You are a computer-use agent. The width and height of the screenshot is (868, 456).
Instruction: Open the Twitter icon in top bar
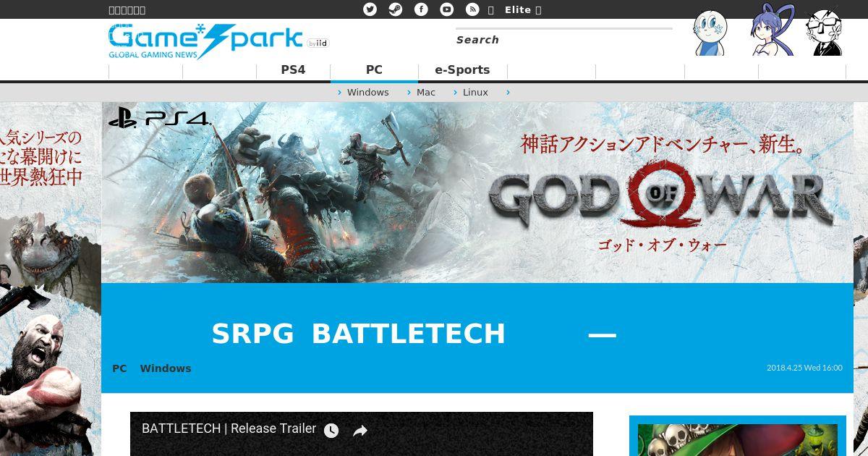370,9
